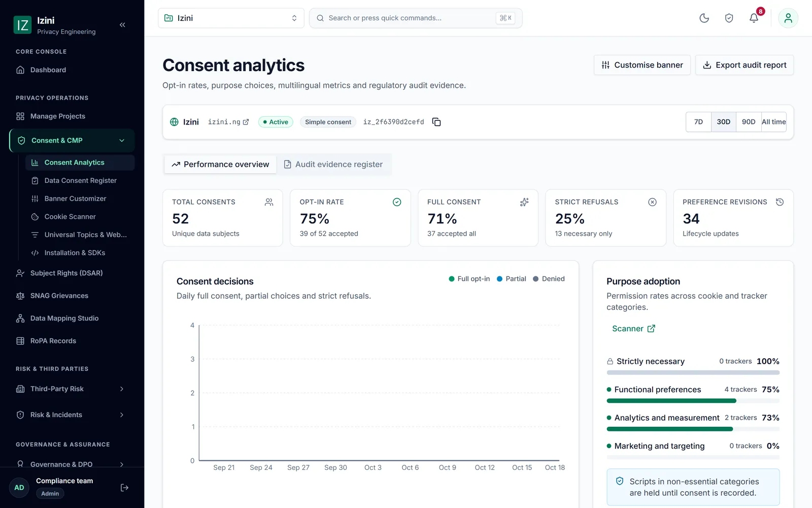Open Banner Customizer sidebar item
This screenshot has width=812, height=508.
80,199
